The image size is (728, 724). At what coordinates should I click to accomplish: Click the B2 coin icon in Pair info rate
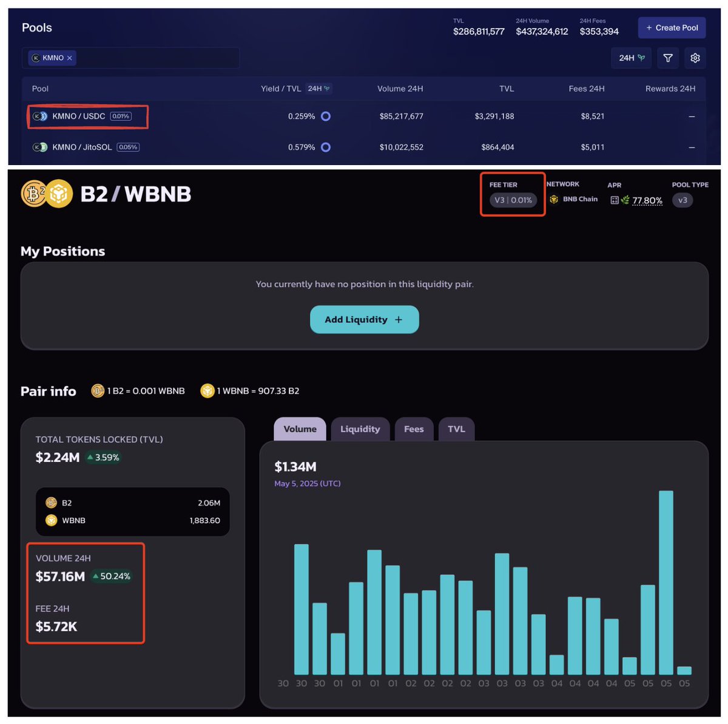[98, 391]
